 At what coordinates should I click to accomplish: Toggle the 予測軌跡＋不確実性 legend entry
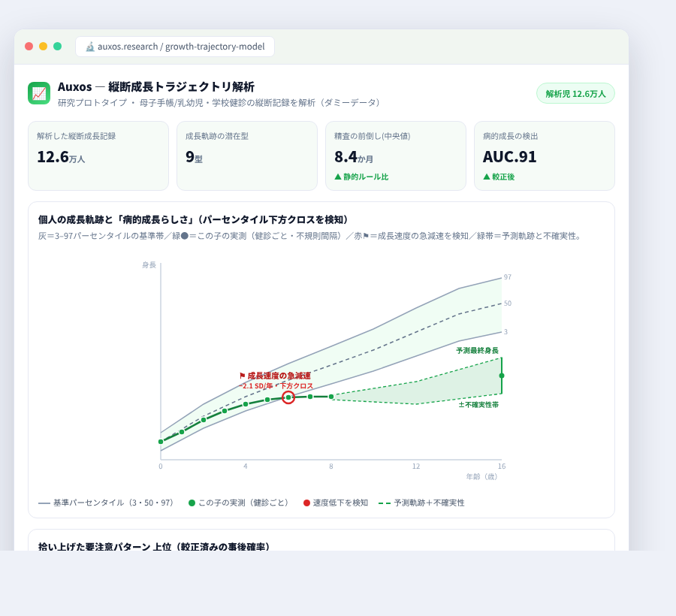[421, 503]
